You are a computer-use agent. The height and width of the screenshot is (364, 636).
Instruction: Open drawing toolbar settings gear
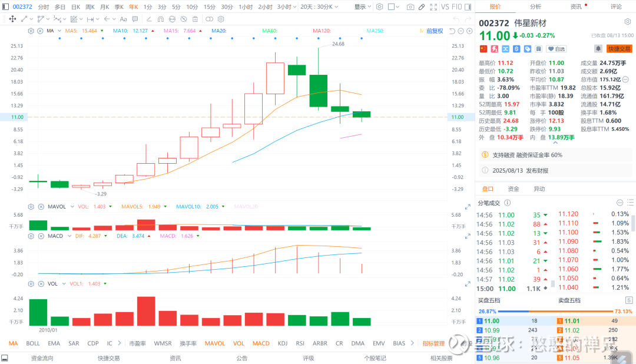tap(221, 19)
